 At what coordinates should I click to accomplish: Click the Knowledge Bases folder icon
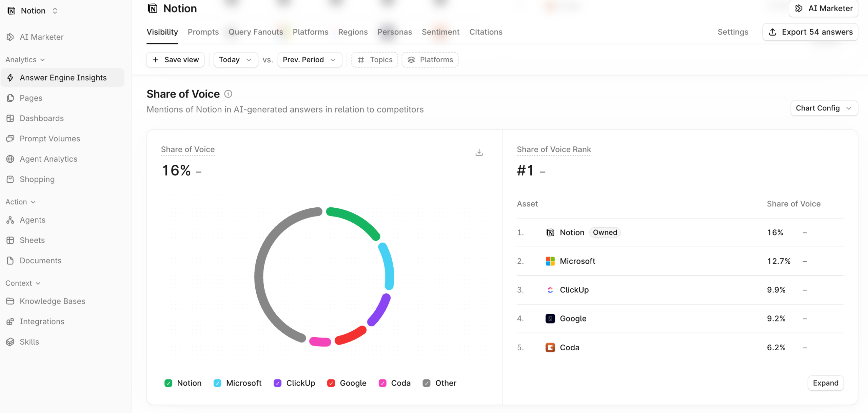click(10, 301)
